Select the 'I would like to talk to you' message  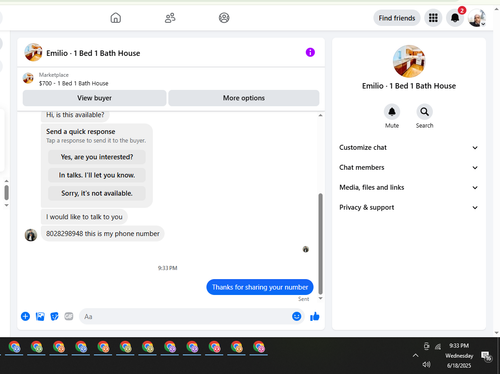tap(84, 217)
